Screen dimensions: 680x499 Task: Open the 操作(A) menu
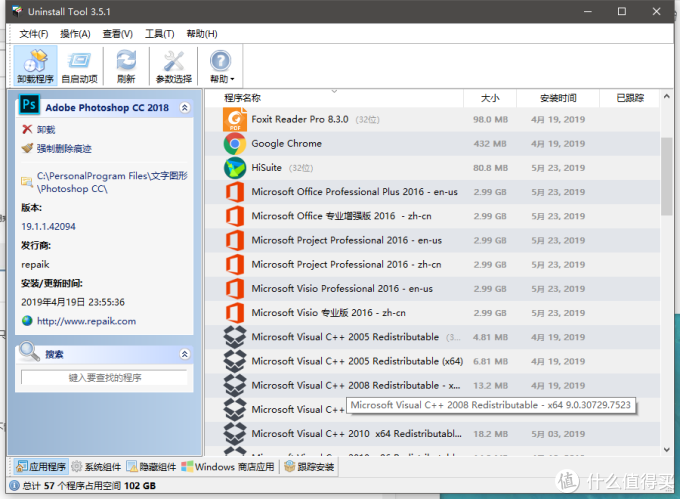pyautogui.click(x=75, y=34)
